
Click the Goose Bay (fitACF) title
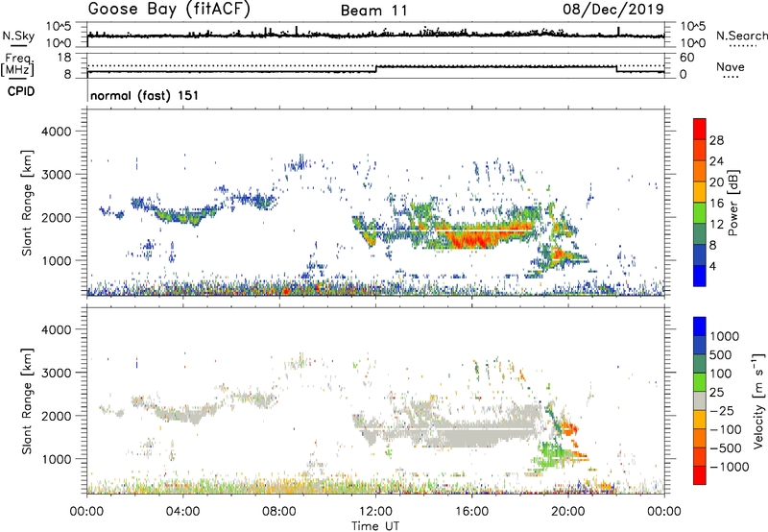tap(169, 9)
